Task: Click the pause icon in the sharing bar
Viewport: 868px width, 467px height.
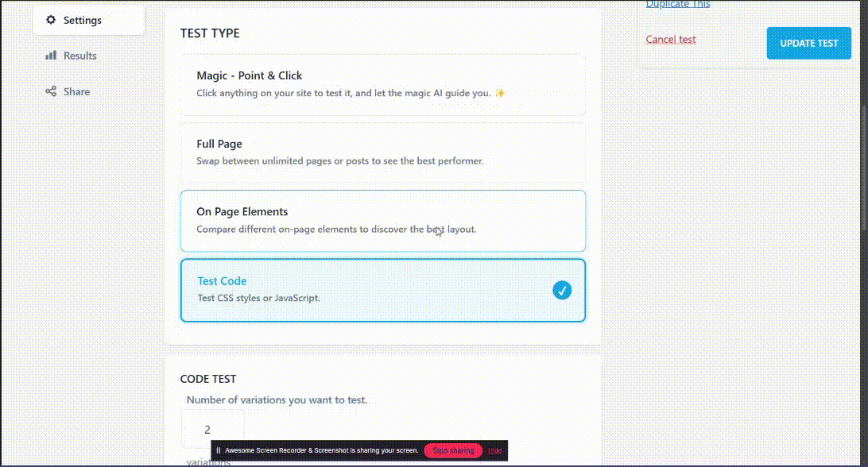Action: coord(218,450)
